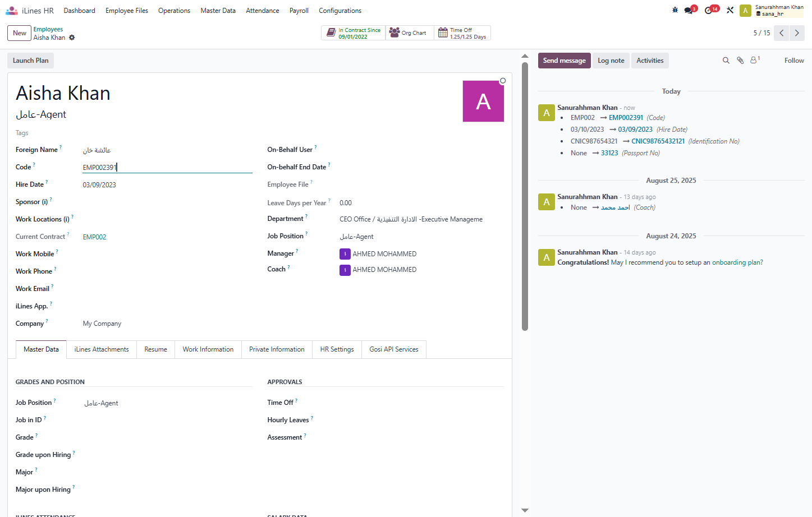The width and height of the screenshot is (812, 517).
Task: Switch to the Work Information tab
Action: (208, 349)
